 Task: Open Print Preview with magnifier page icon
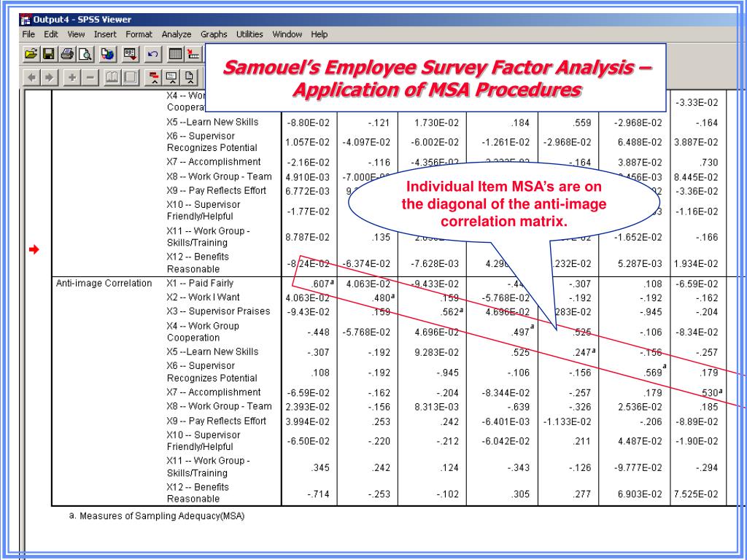tap(85, 54)
